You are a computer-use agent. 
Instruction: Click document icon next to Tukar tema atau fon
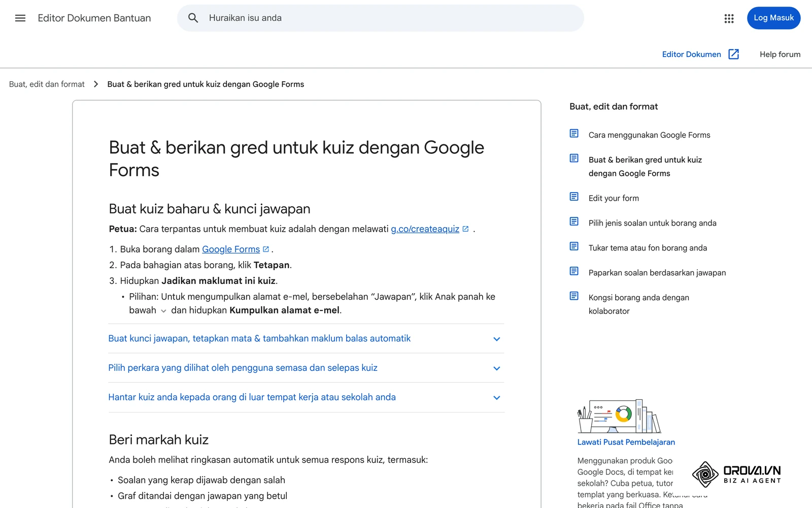574,246
